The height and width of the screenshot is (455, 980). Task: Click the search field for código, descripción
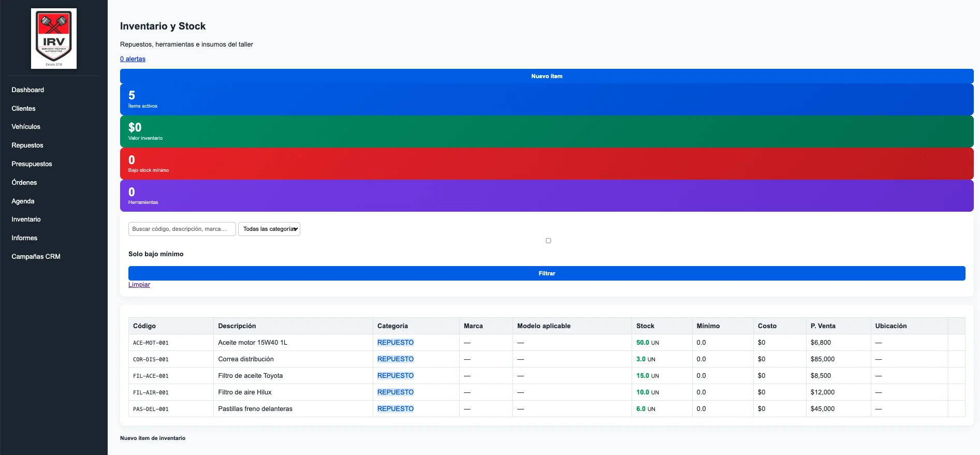pyautogui.click(x=182, y=229)
